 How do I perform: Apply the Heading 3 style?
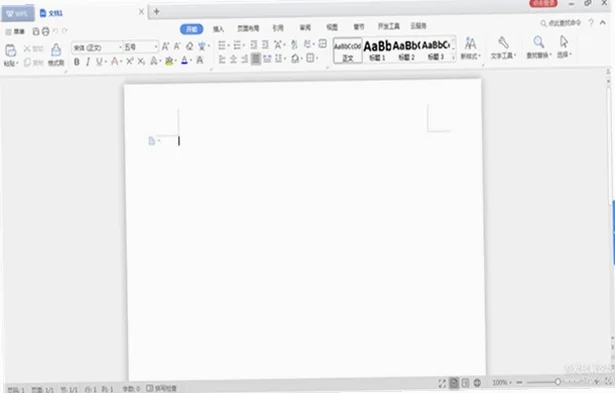pyautogui.click(x=435, y=49)
